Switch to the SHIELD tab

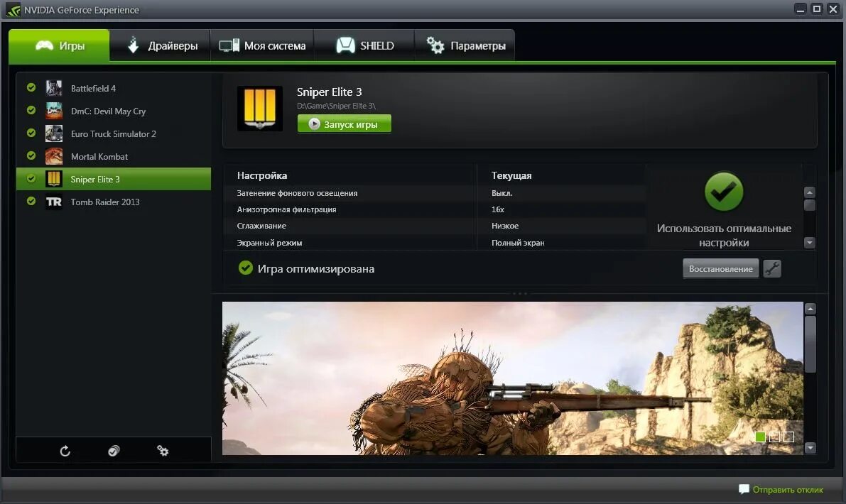pos(364,45)
